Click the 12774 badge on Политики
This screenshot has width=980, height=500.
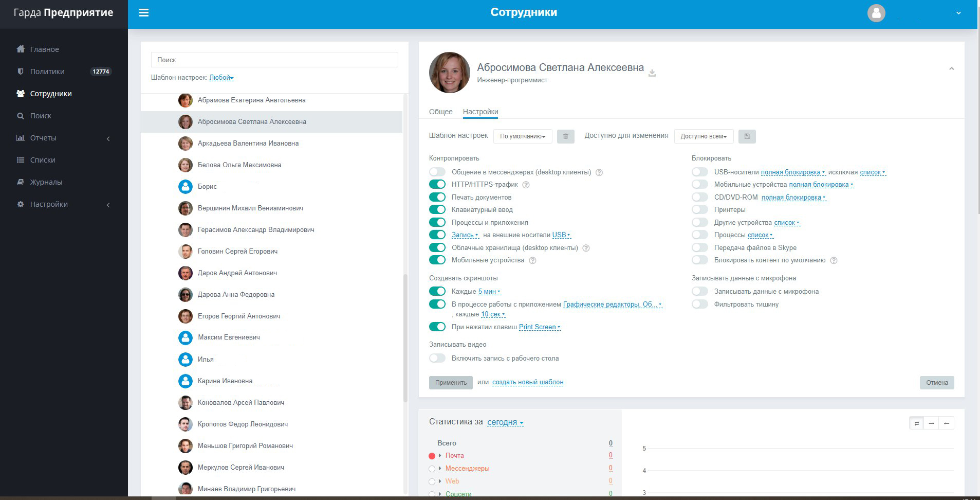pos(101,72)
